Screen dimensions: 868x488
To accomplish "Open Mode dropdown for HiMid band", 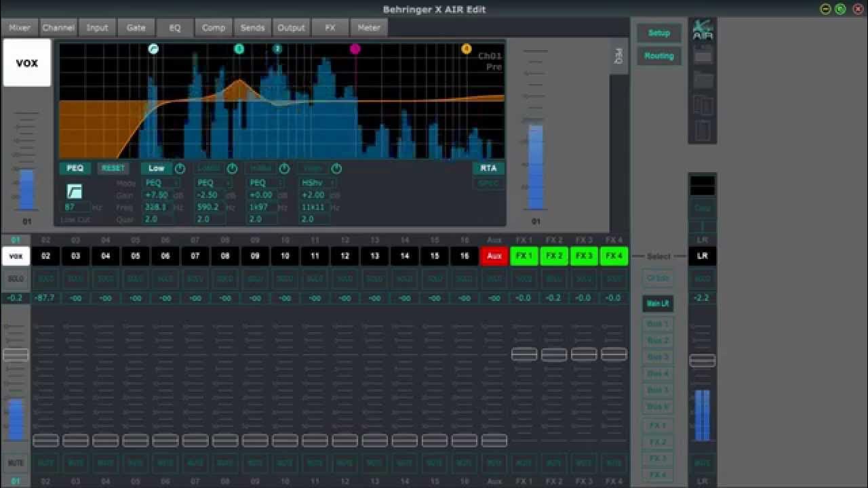I will [x=266, y=183].
